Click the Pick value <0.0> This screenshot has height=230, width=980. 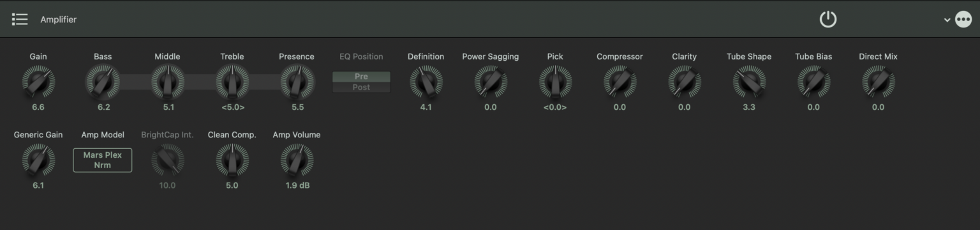click(555, 107)
